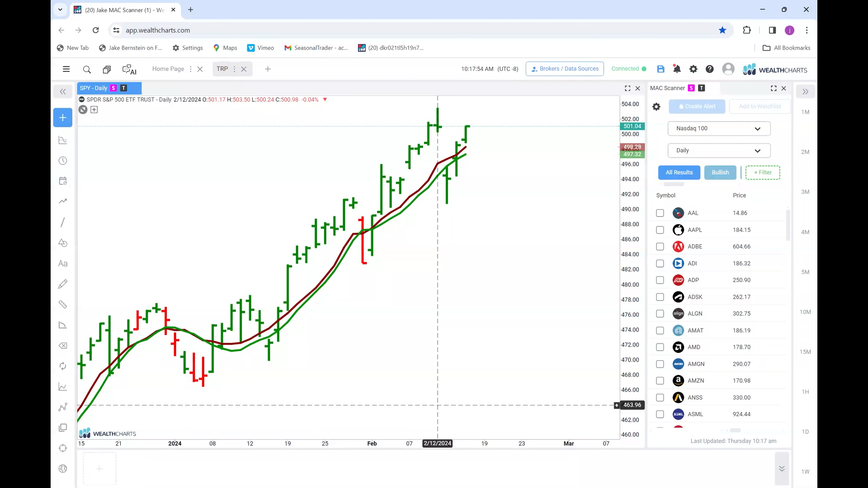Open browser extensions puzzle icon
The width and height of the screenshot is (868, 488).
[x=747, y=30]
